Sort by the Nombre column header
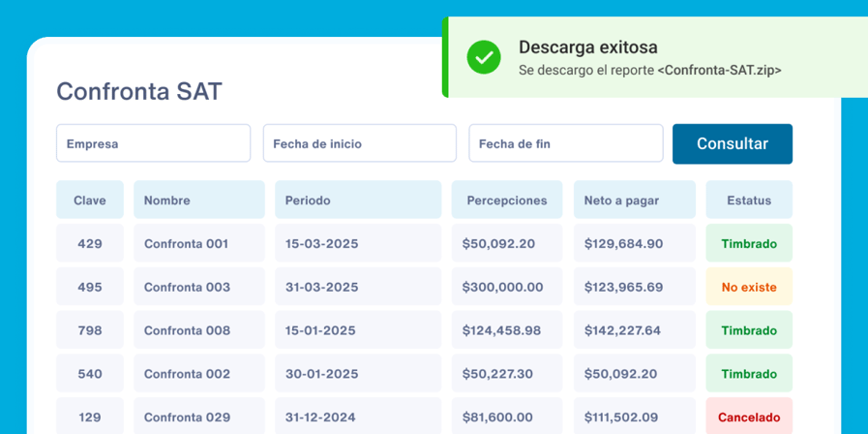Image resolution: width=868 pixels, height=434 pixels. [x=198, y=201]
